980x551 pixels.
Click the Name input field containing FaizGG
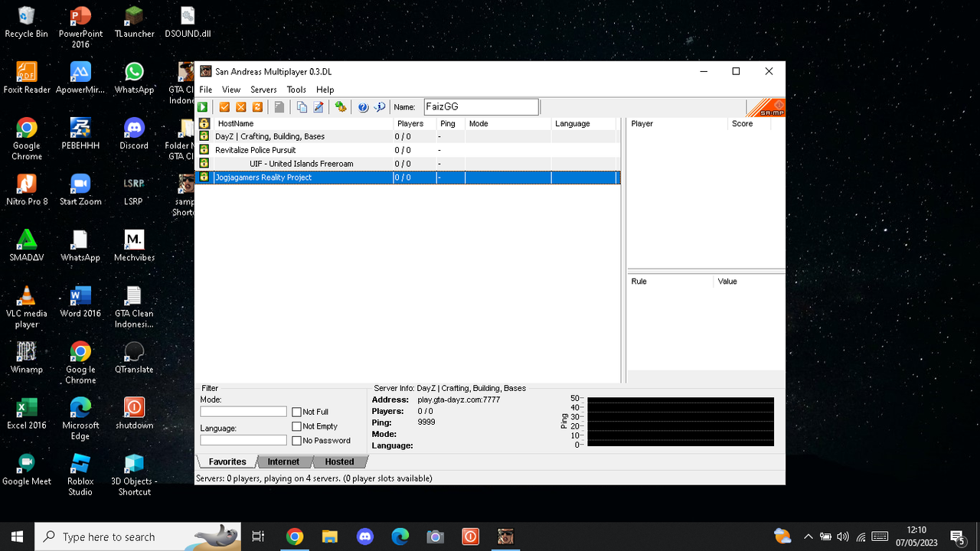[482, 107]
